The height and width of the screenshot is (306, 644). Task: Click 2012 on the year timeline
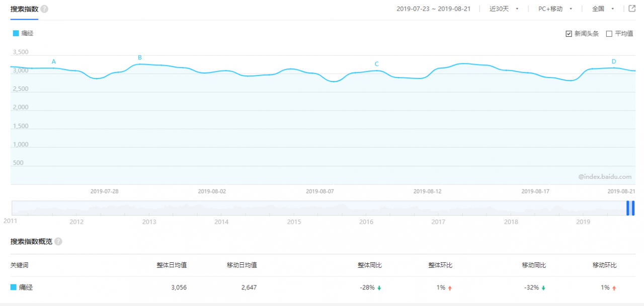(76, 222)
